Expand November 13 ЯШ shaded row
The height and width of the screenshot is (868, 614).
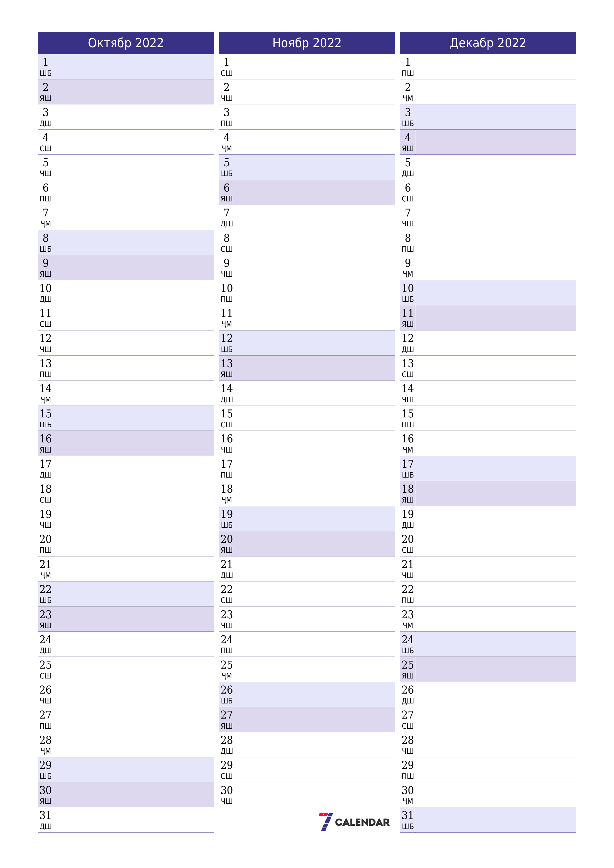coord(307,369)
